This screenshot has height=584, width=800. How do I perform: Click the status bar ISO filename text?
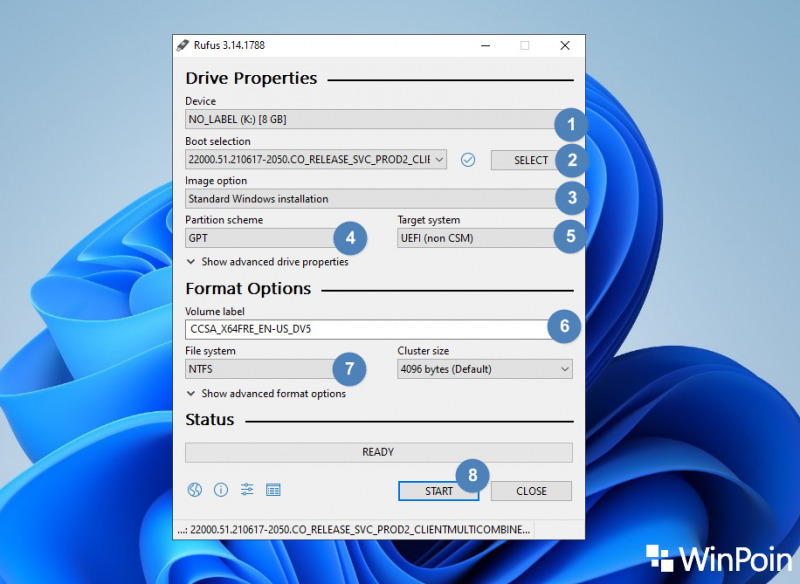(354, 530)
